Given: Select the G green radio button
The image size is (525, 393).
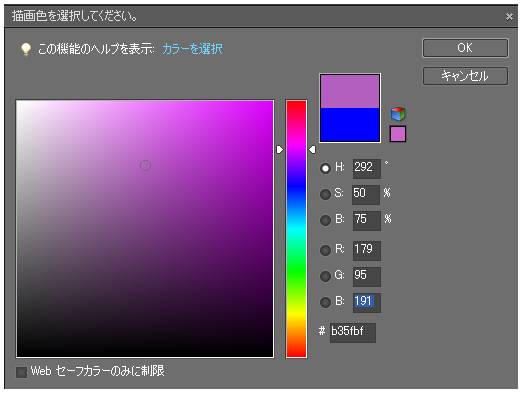Looking at the screenshot, I should coord(325,276).
